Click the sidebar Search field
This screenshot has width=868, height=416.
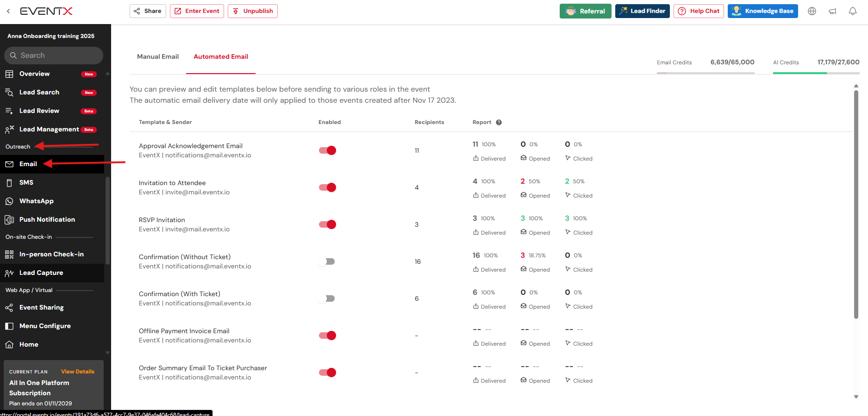pyautogui.click(x=54, y=56)
